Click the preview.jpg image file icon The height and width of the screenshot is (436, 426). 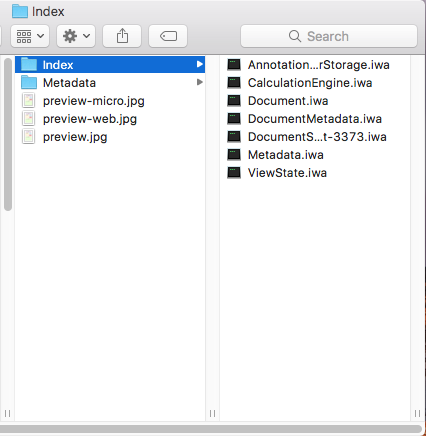29,137
